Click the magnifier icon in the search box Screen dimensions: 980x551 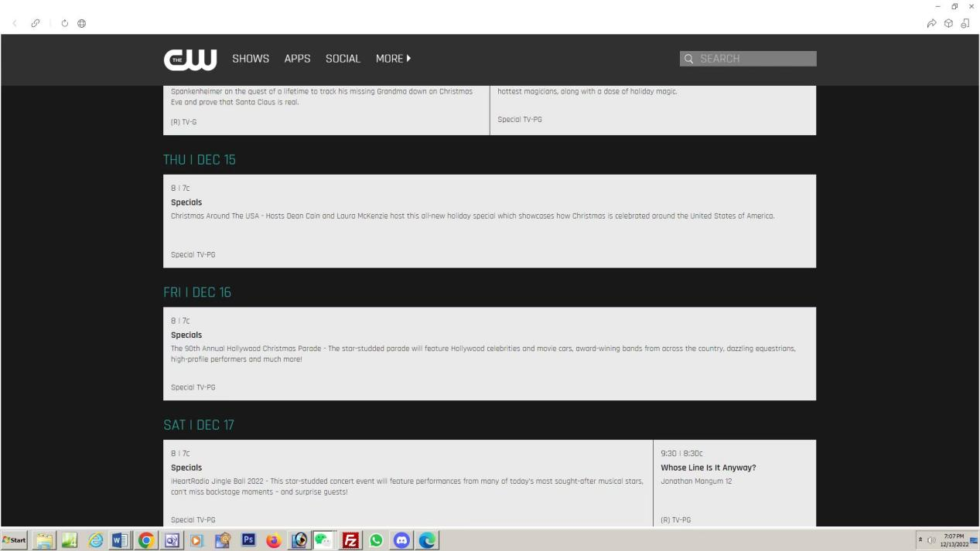coord(689,59)
